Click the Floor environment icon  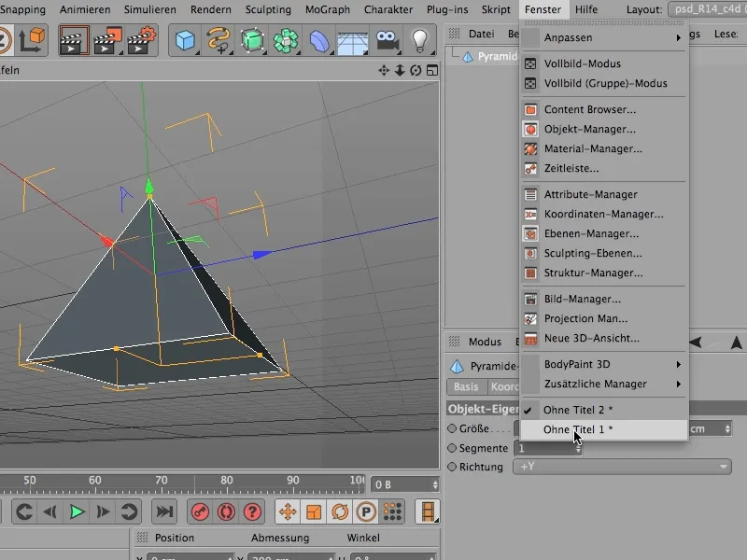tap(351, 41)
